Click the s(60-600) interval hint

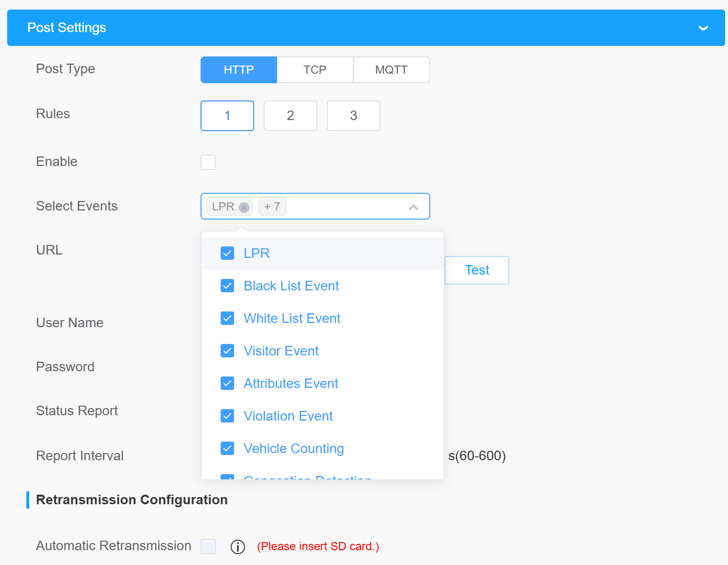click(477, 456)
